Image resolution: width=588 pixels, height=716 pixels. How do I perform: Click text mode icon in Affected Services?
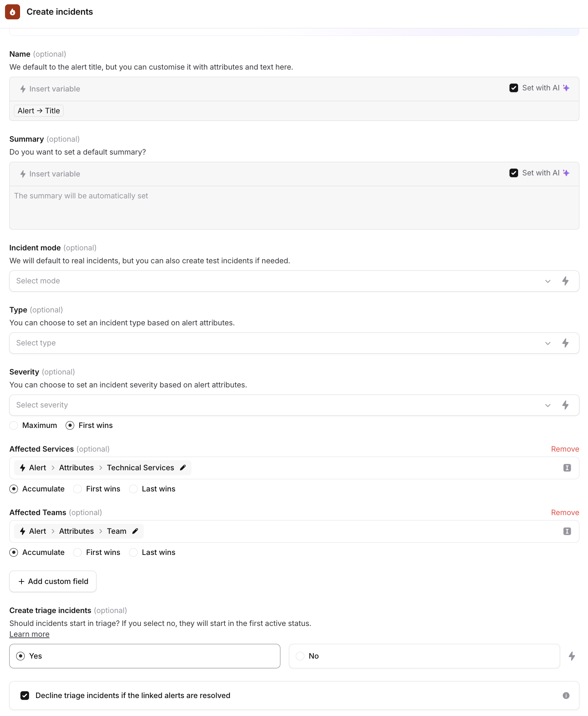coord(567,468)
